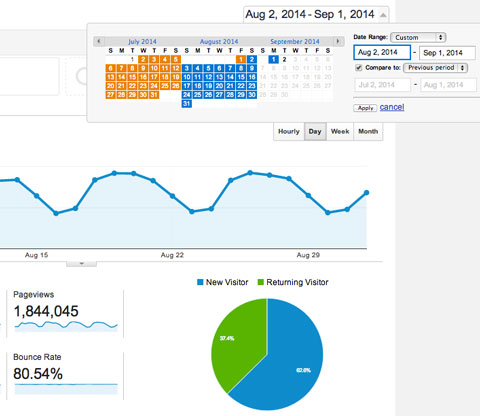Switch graph to Month view
The height and width of the screenshot is (416, 480).
[x=368, y=131]
